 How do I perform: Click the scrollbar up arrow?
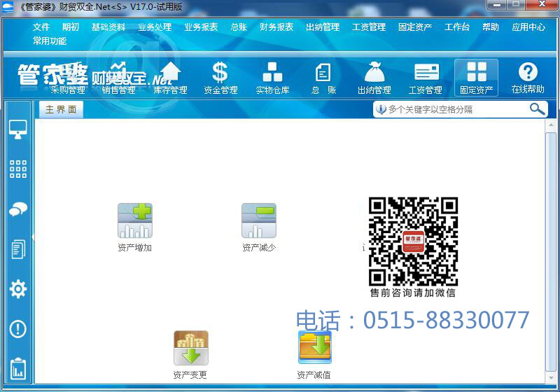551,125
